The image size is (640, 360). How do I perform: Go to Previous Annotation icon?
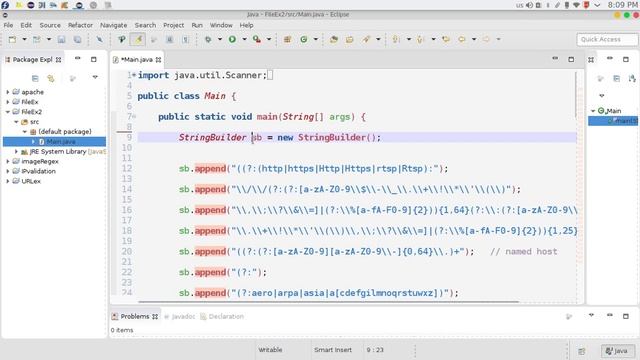(420, 39)
